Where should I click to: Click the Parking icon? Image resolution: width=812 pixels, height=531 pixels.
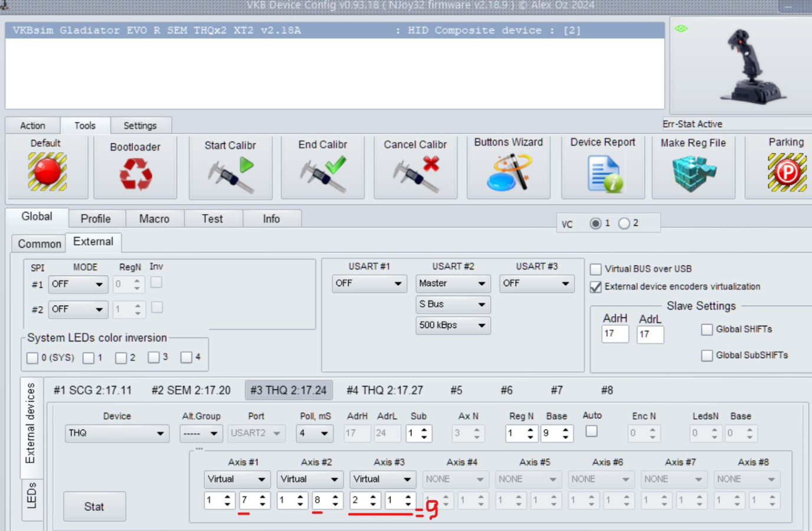tap(787, 172)
